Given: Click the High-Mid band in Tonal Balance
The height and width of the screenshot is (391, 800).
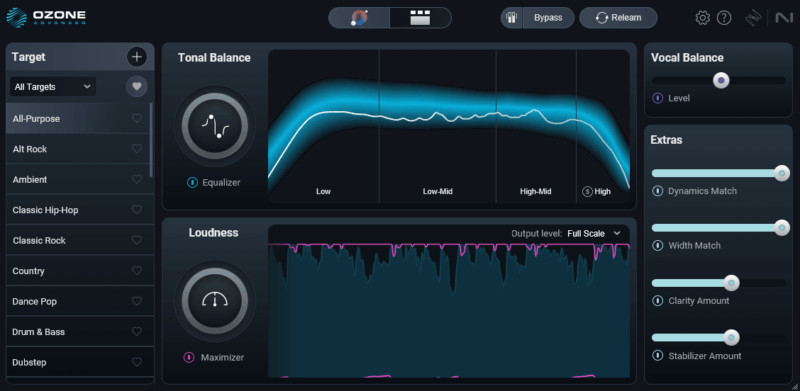Looking at the screenshot, I should pos(536,127).
